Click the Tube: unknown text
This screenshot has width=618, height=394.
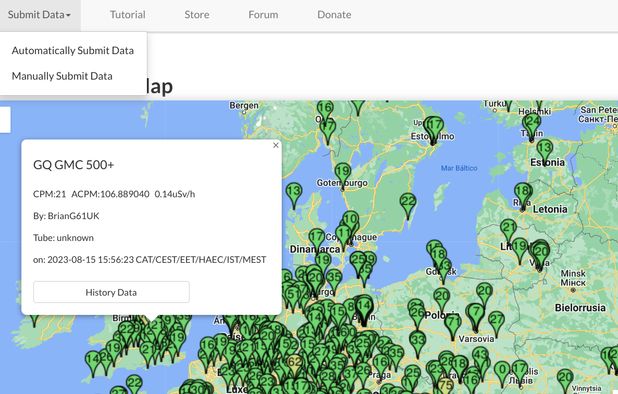[63, 238]
